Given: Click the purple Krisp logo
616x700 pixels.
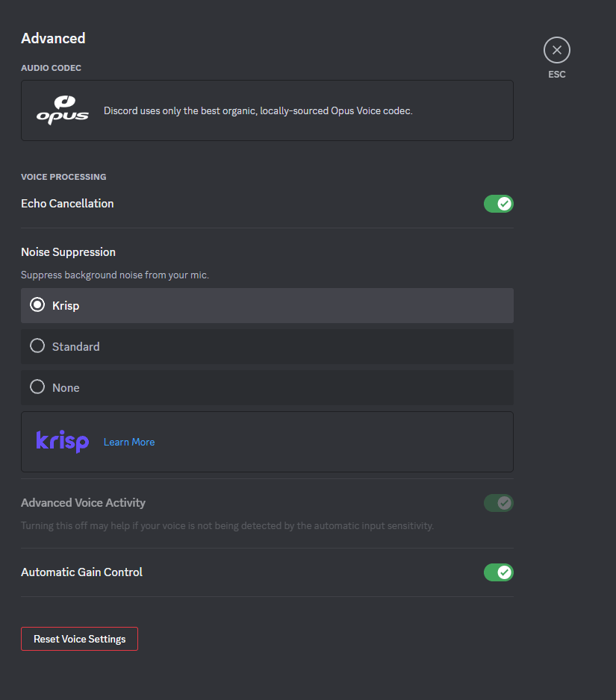Looking at the screenshot, I should click(x=63, y=442).
